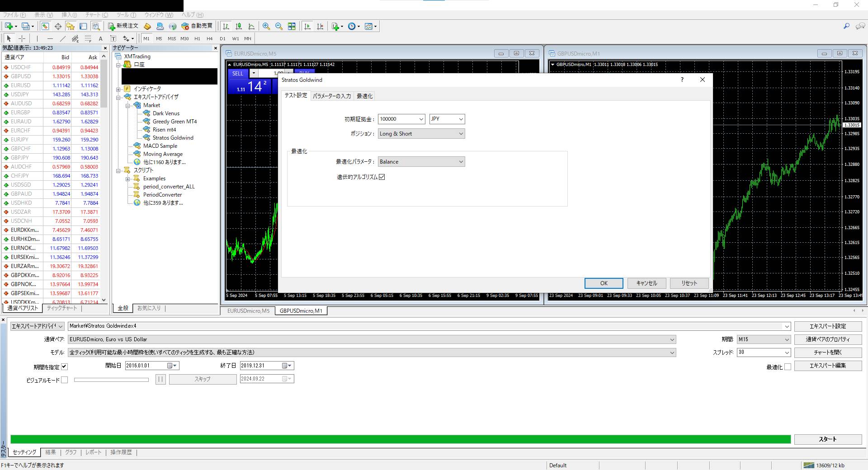Open the Profiles toolbar icon
The height and width of the screenshot is (470, 868).
(x=27, y=26)
